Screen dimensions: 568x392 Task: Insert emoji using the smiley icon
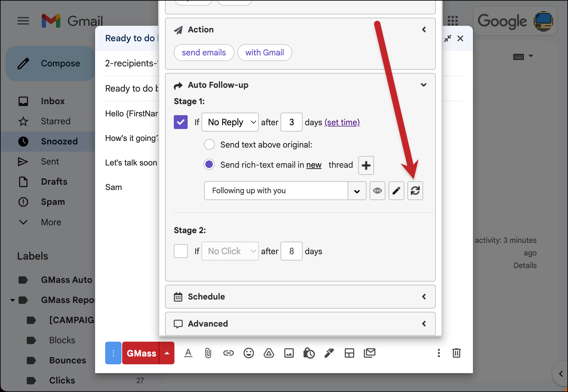[x=248, y=353]
